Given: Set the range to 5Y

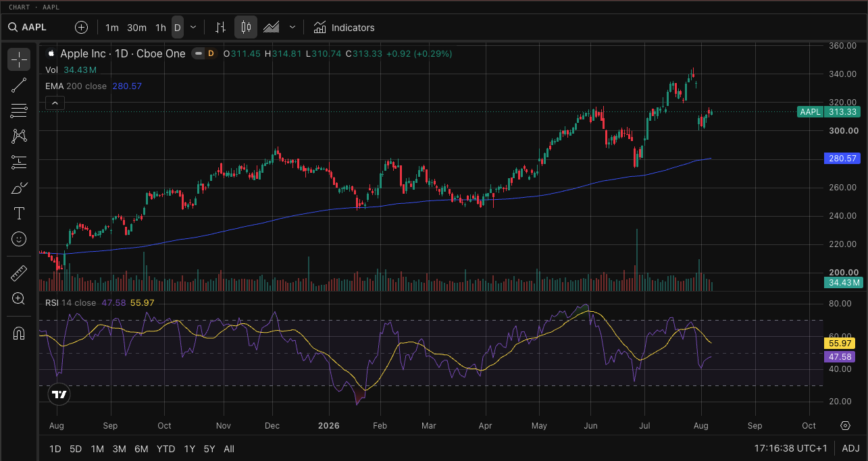Looking at the screenshot, I should [x=209, y=449].
